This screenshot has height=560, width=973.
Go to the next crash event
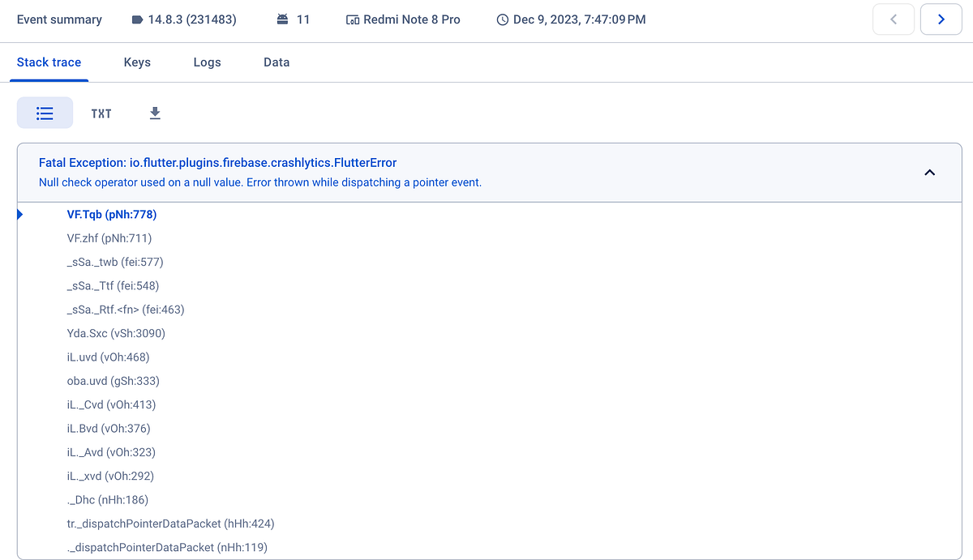pos(941,19)
